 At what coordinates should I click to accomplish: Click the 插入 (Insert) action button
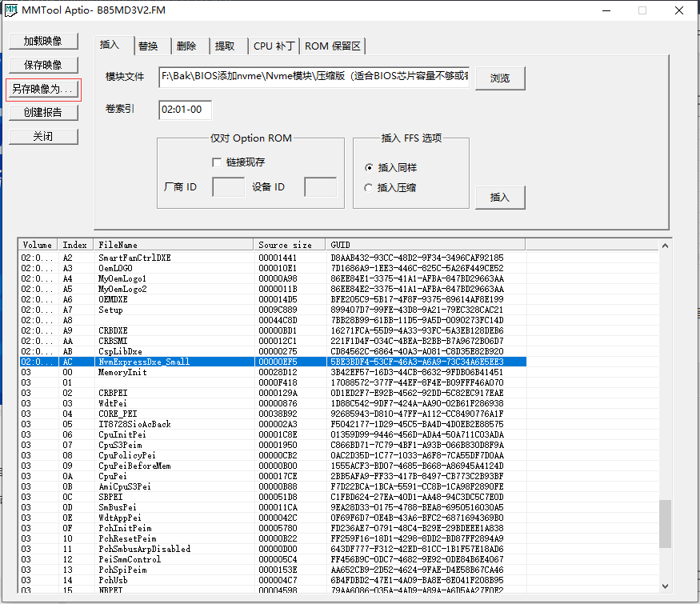point(500,198)
